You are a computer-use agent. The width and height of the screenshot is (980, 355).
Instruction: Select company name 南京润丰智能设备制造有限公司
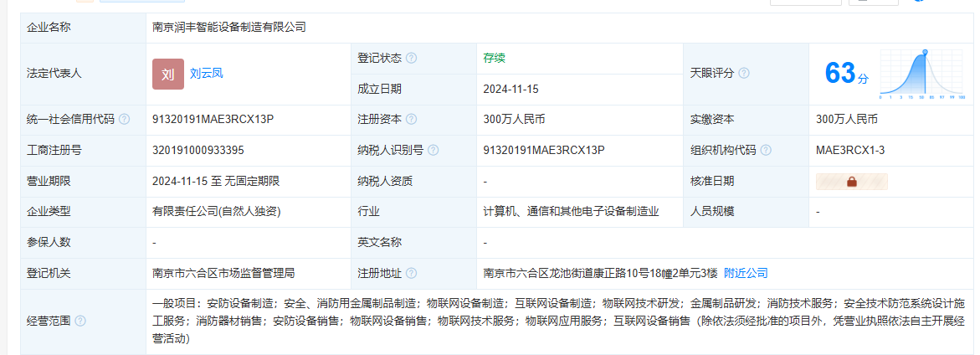click(x=229, y=28)
